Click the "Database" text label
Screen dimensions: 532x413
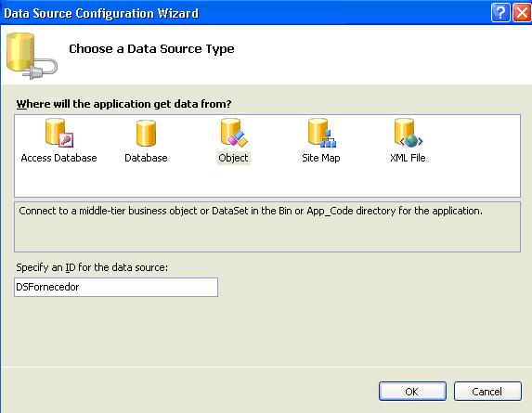(x=146, y=158)
